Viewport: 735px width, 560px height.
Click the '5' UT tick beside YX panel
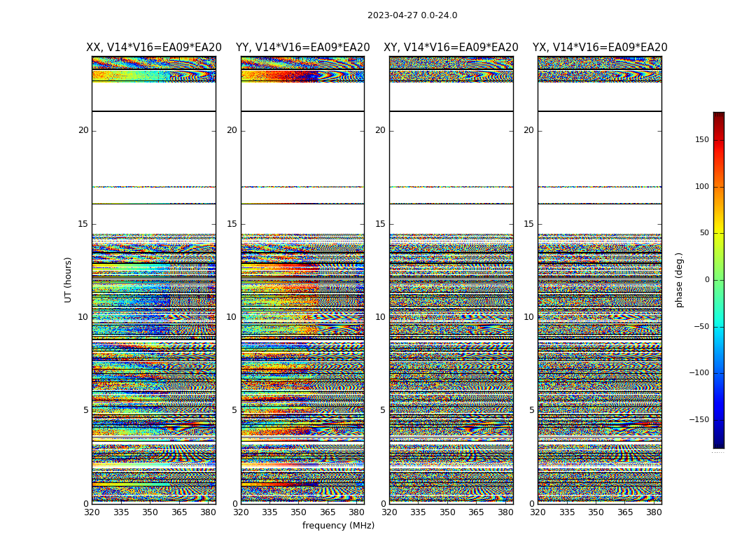pyautogui.click(x=531, y=410)
